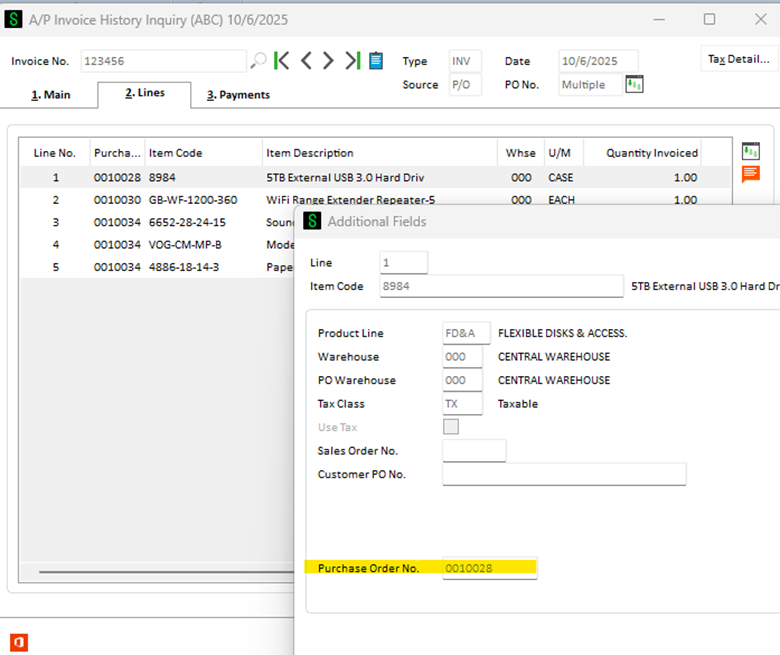Jump to the last invoice record

click(x=352, y=61)
